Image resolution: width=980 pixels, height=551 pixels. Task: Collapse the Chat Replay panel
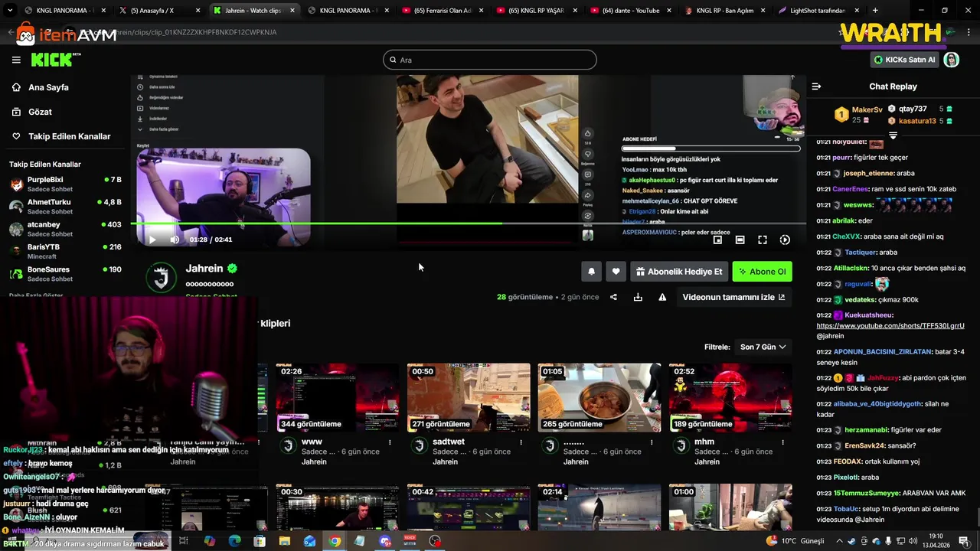(x=816, y=86)
